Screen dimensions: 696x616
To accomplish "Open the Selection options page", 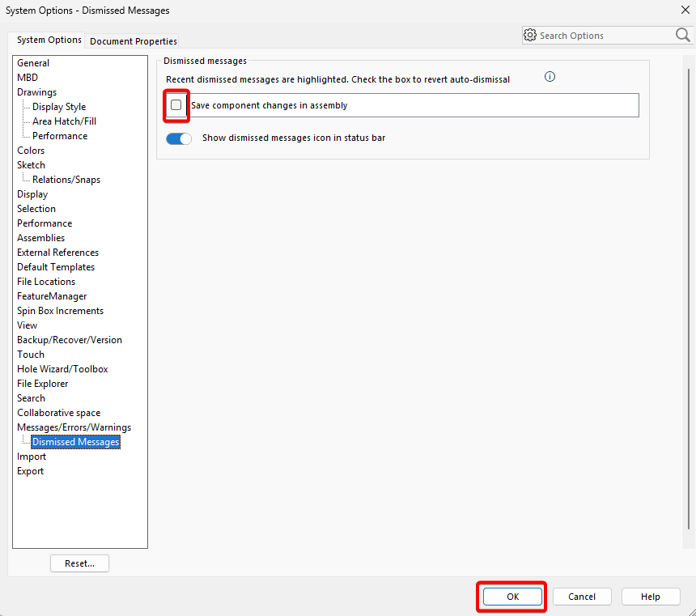I will [36, 209].
